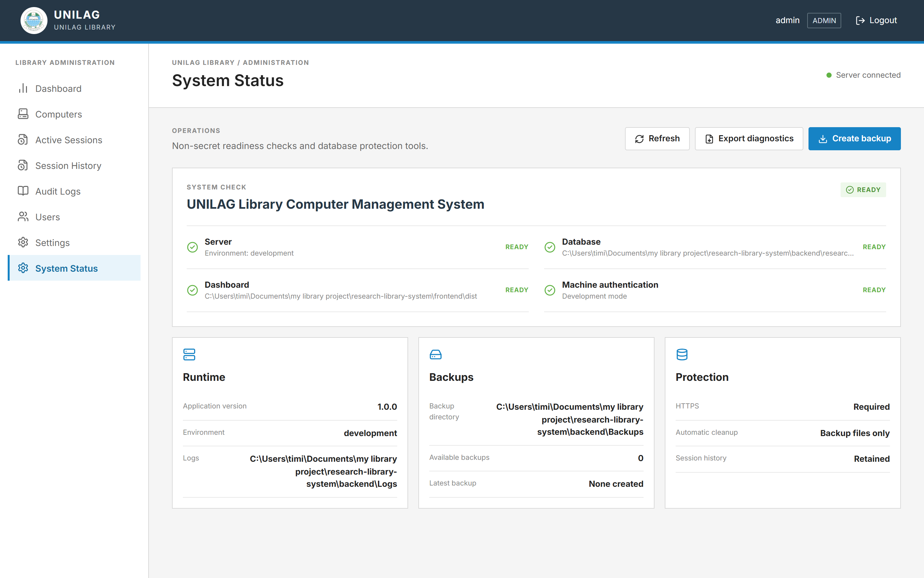Click the Protection database icon
This screenshot has height=578, width=924.
(x=682, y=355)
